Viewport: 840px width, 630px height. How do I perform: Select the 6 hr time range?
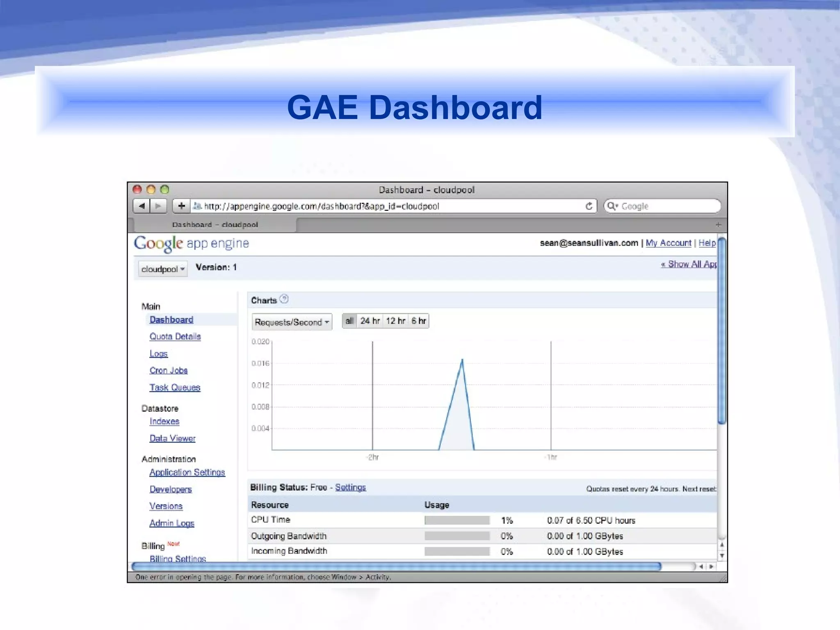[418, 321]
